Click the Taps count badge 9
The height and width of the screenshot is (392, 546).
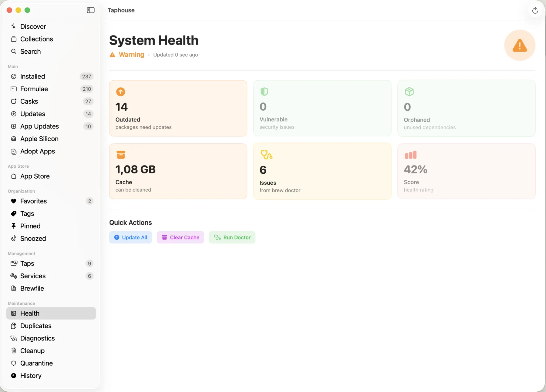coord(89,263)
